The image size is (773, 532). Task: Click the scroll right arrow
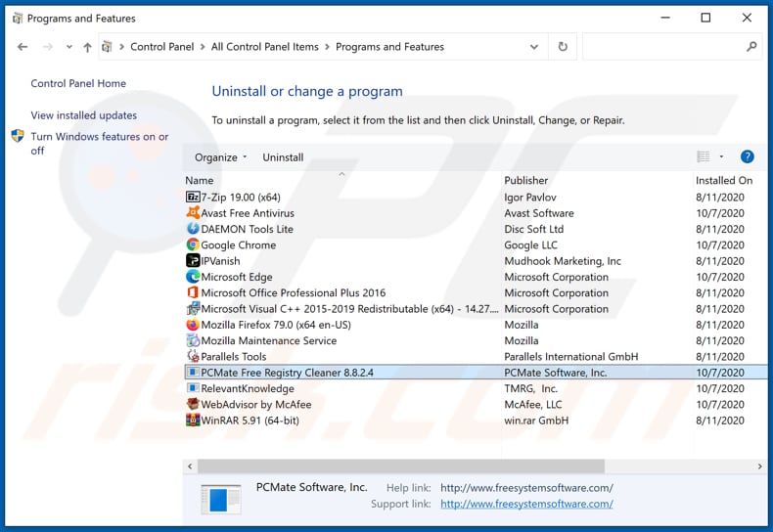[759, 466]
